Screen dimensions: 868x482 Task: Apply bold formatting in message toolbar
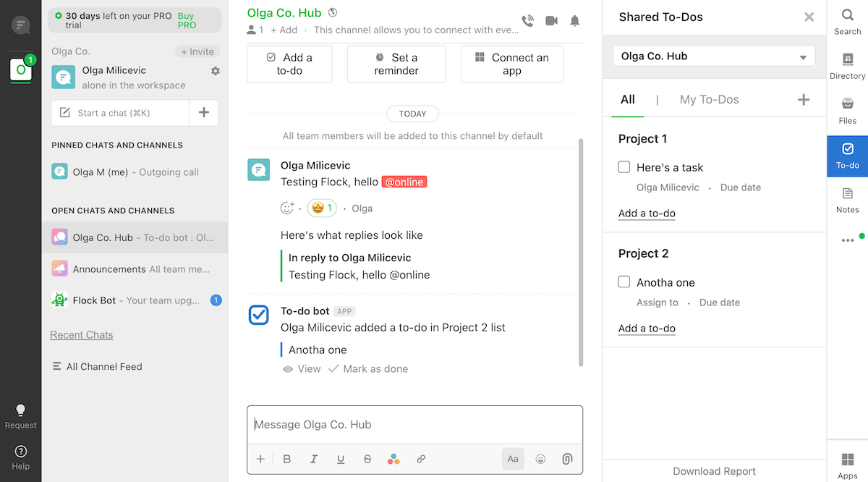tap(287, 459)
